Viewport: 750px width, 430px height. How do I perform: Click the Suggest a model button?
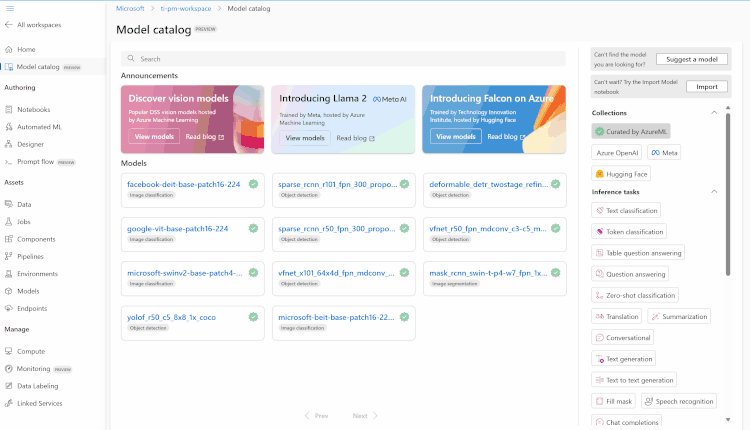coord(692,59)
